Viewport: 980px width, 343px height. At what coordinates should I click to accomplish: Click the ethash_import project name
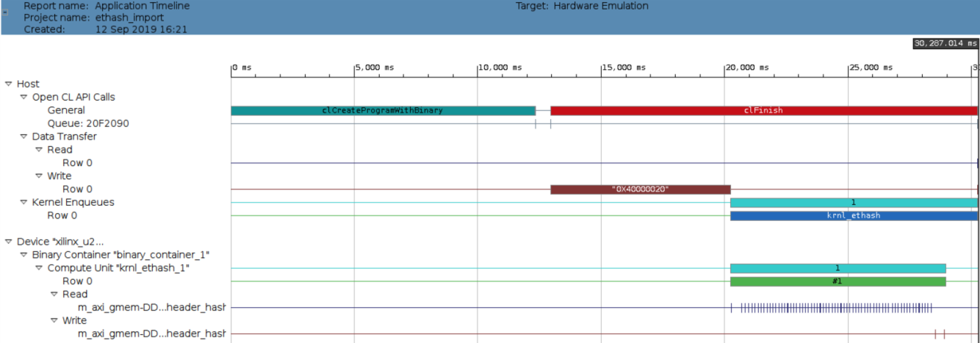tap(130, 18)
